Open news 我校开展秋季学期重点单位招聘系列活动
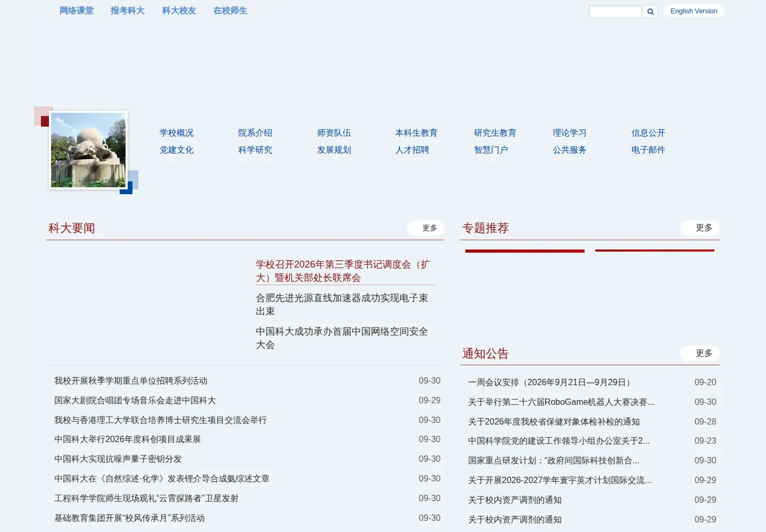 (131, 381)
